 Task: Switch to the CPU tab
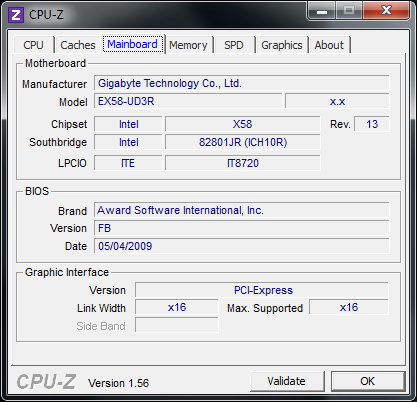click(33, 45)
